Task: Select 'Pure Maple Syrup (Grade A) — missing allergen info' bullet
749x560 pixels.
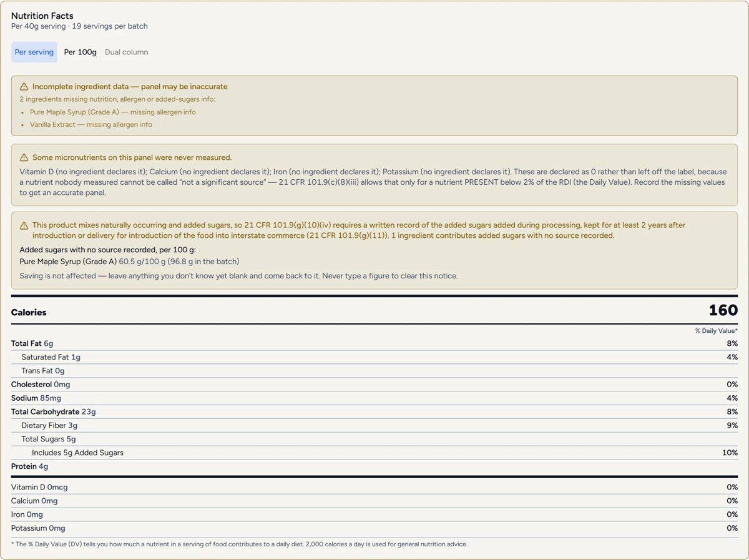Action: 113,112
